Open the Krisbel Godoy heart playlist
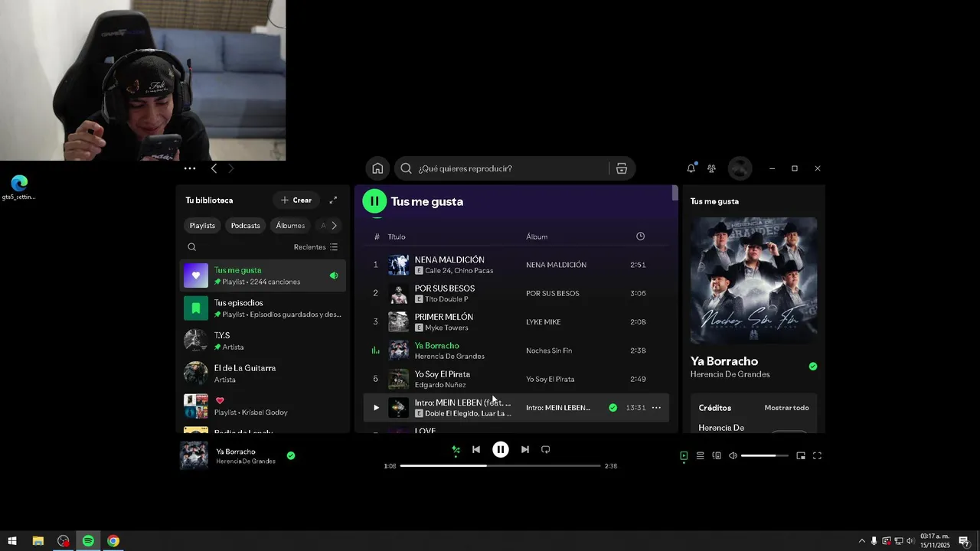The width and height of the screenshot is (980, 551). [263, 406]
